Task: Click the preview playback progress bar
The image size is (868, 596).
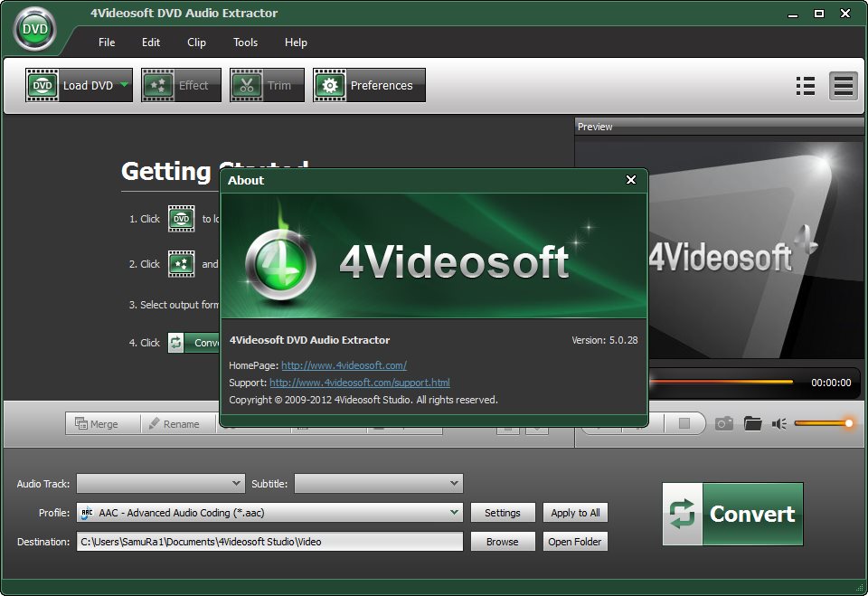Action: click(x=721, y=382)
